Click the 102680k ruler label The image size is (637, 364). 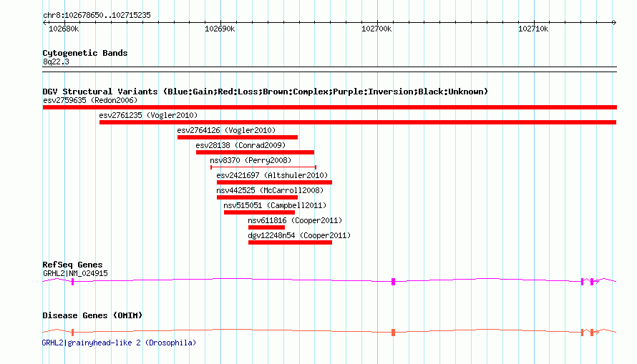tap(64, 29)
